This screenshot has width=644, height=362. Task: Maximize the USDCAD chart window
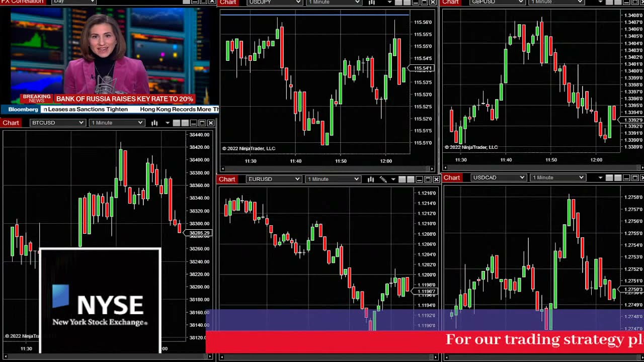(635, 177)
